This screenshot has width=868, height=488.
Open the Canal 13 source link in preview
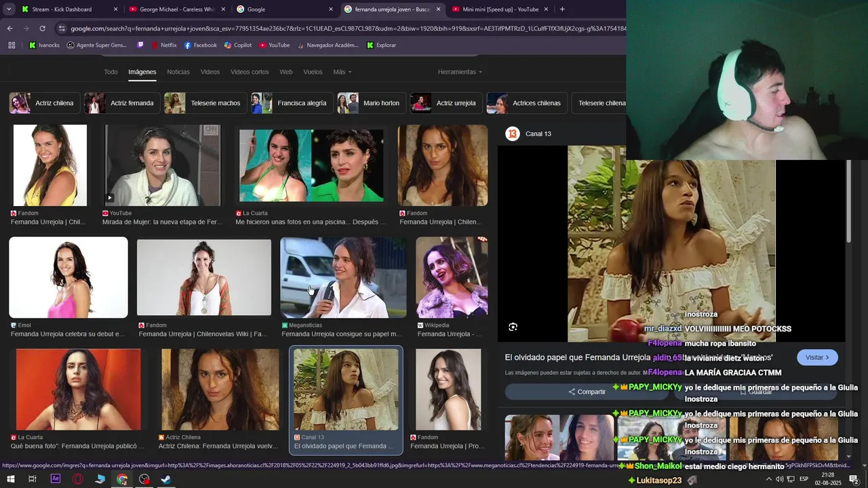529,134
